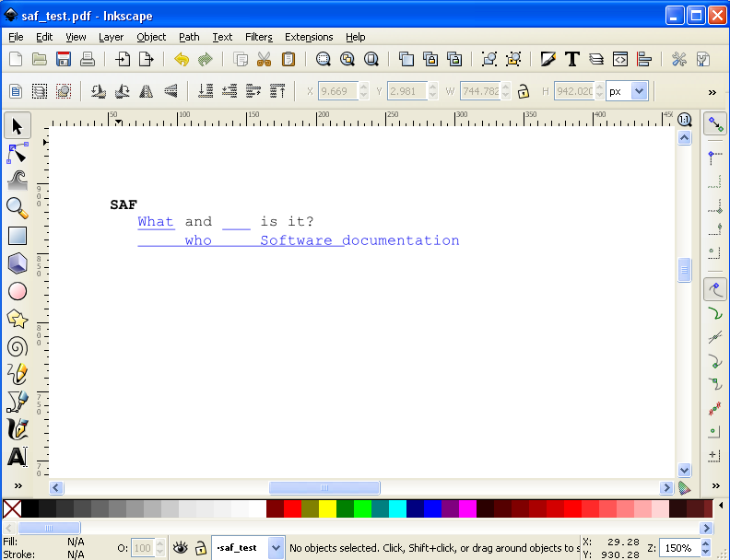This screenshot has height=560, width=730.
Task: Activate the Spiral tool
Action: point(18,346)
